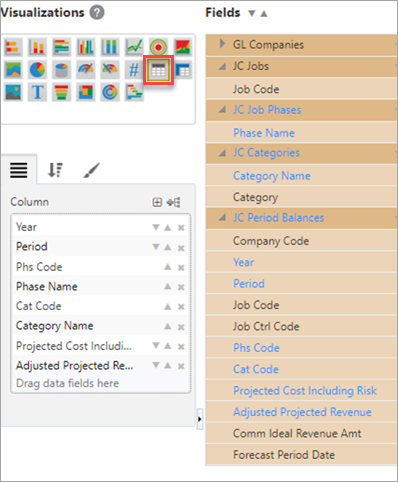Open the paintbrush format tab
Viewport: 398px width, 482px height.
pyautogui.click(x=91, y=170)
